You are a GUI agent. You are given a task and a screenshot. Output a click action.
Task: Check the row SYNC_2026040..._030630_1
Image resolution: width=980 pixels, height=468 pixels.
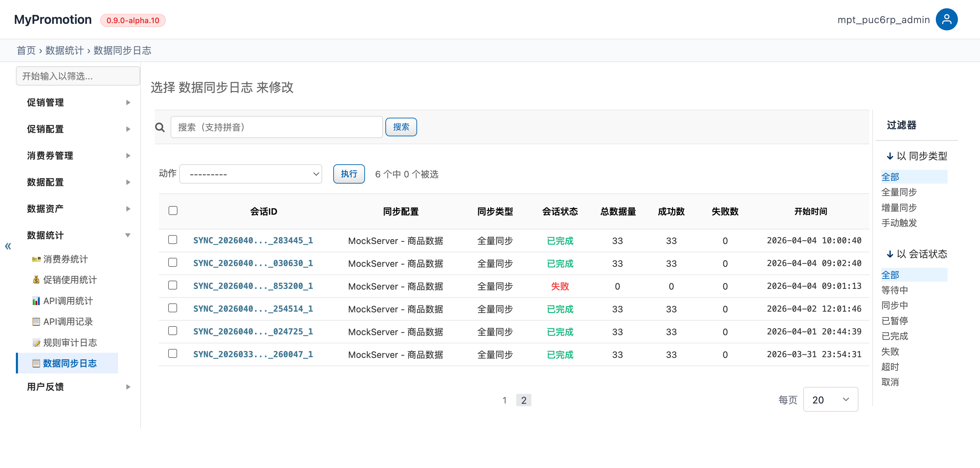pyautogui.click(x=173, y=262)
